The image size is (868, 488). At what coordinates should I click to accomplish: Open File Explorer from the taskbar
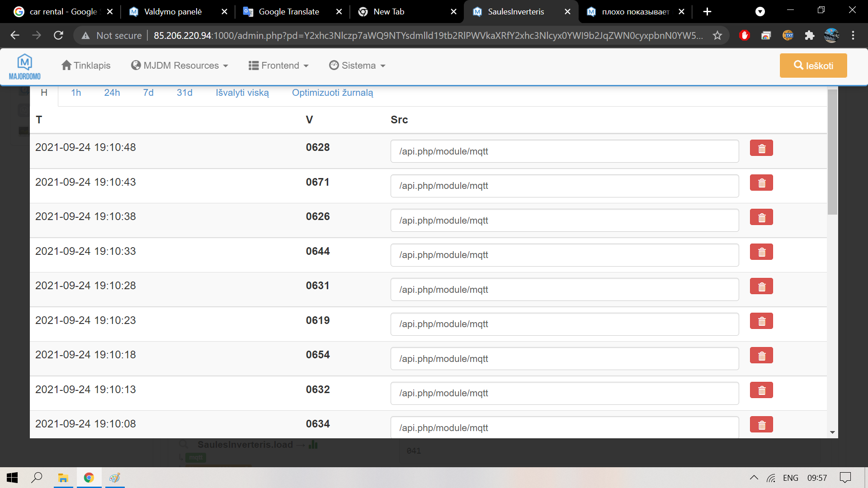tap(63, 478)
